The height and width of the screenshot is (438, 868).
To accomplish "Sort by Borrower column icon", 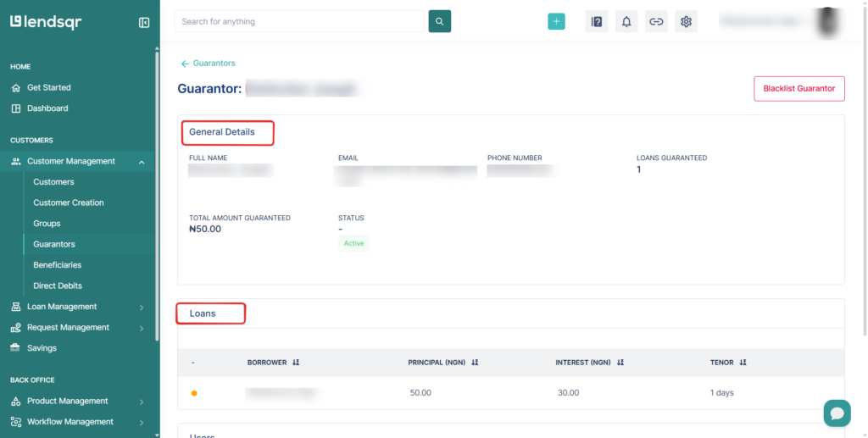I will tap(296, 363).
